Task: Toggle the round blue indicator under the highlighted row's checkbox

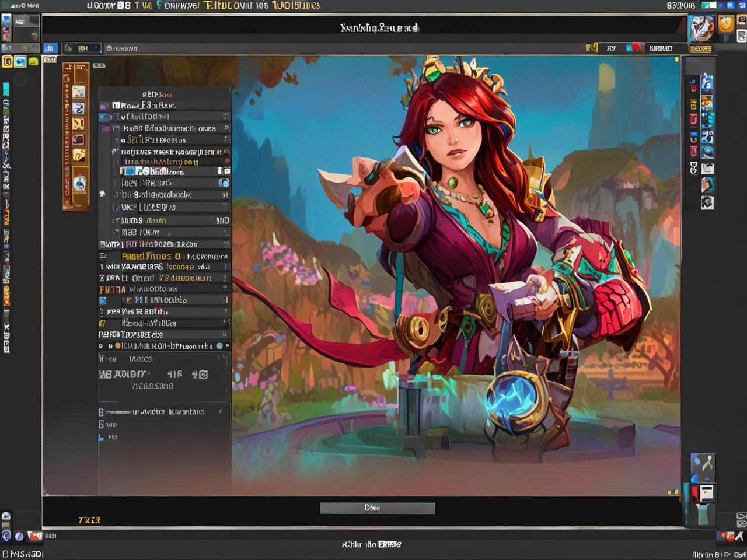Action: 224,183
